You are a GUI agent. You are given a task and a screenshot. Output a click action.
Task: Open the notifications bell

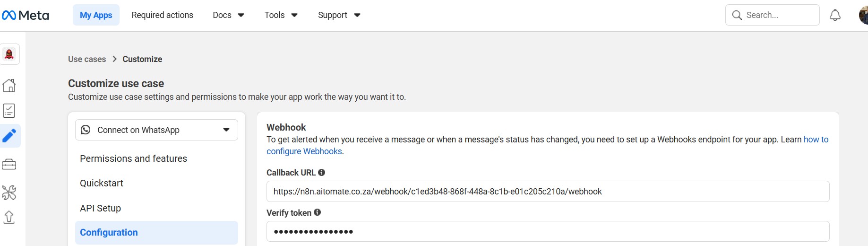tap(835, 15)
